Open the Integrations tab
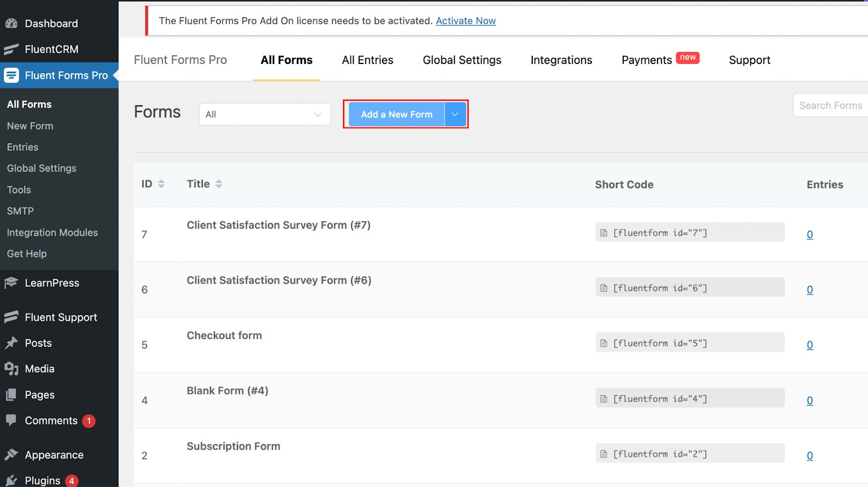Viewport: 868px width, 487px height. pyautogui.click(x=561, y=60)
